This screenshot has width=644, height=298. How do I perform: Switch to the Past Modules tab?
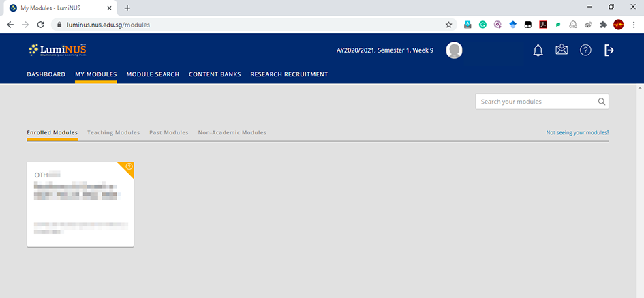[169, 133]
